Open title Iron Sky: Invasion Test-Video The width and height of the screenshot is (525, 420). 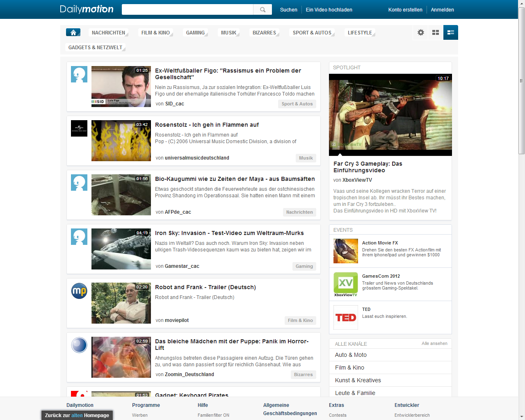pos(229,233)
